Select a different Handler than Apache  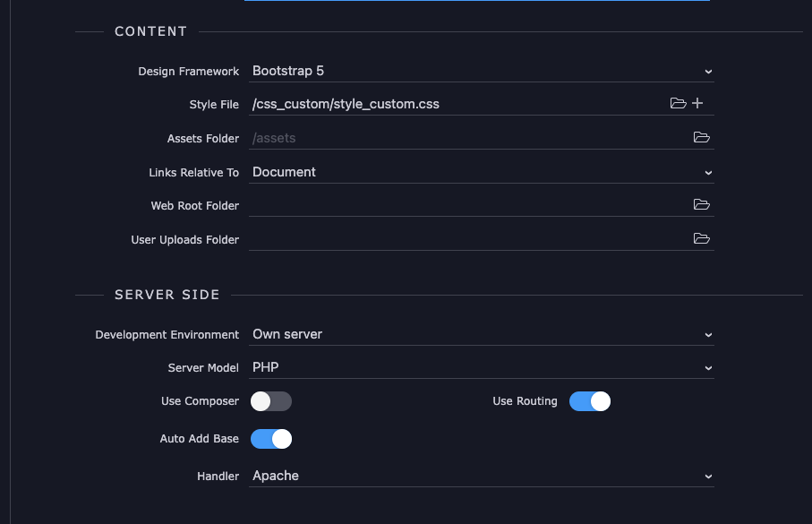click(x=481, y=476)
